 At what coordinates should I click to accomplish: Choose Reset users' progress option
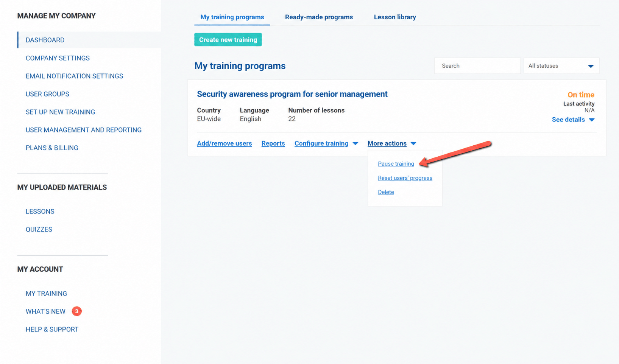click(x=405, y=178)
